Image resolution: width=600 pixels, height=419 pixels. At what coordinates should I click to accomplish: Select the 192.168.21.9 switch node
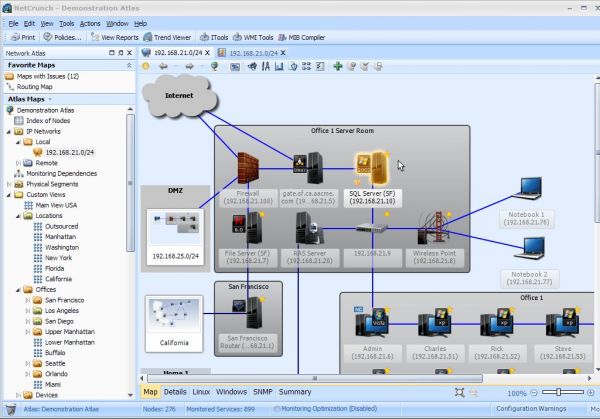pyautogui.click(x=372, y=228)
